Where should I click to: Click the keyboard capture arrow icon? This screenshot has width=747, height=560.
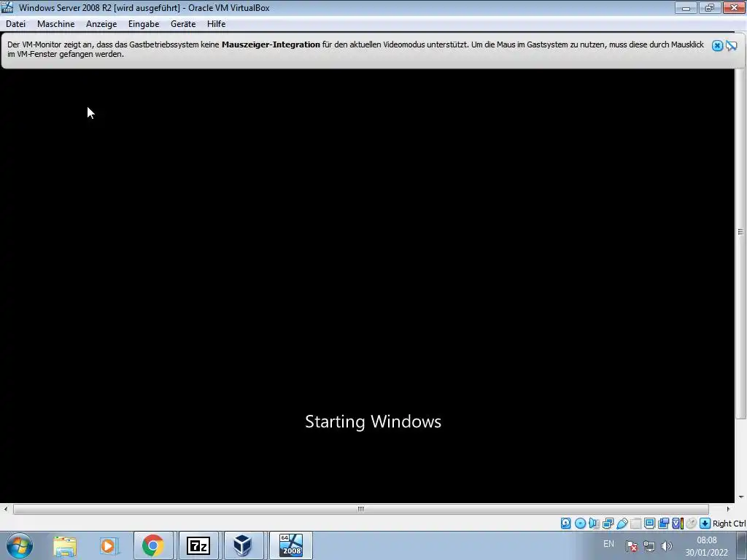tap(705, 524)
